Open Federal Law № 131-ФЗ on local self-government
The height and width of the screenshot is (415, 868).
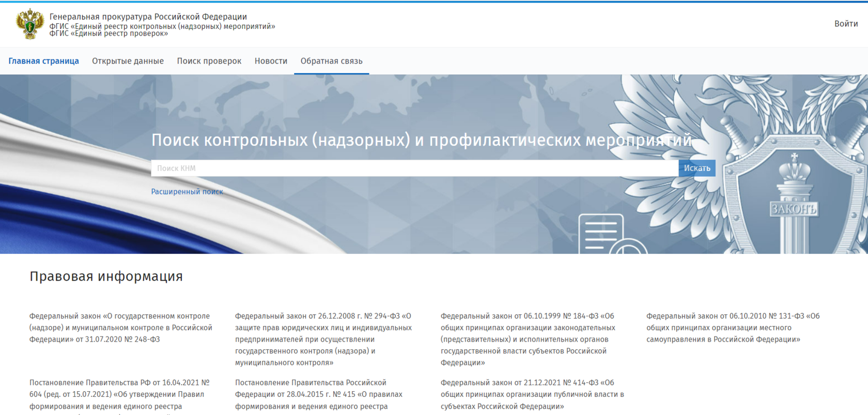click(733, 328)
